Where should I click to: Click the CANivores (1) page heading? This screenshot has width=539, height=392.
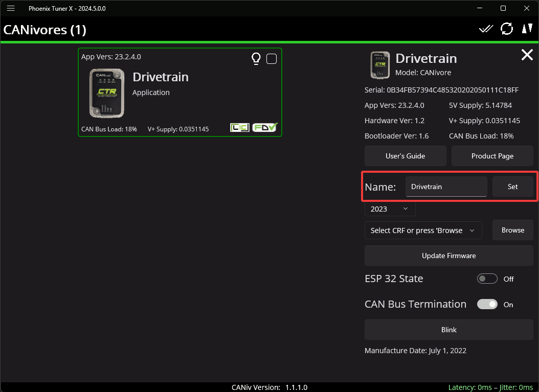pos(44,30)
